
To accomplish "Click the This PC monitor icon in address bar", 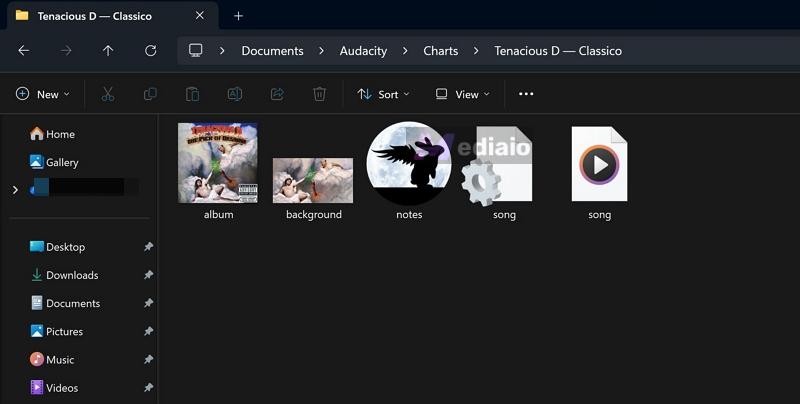I will [x=195, y=50].
